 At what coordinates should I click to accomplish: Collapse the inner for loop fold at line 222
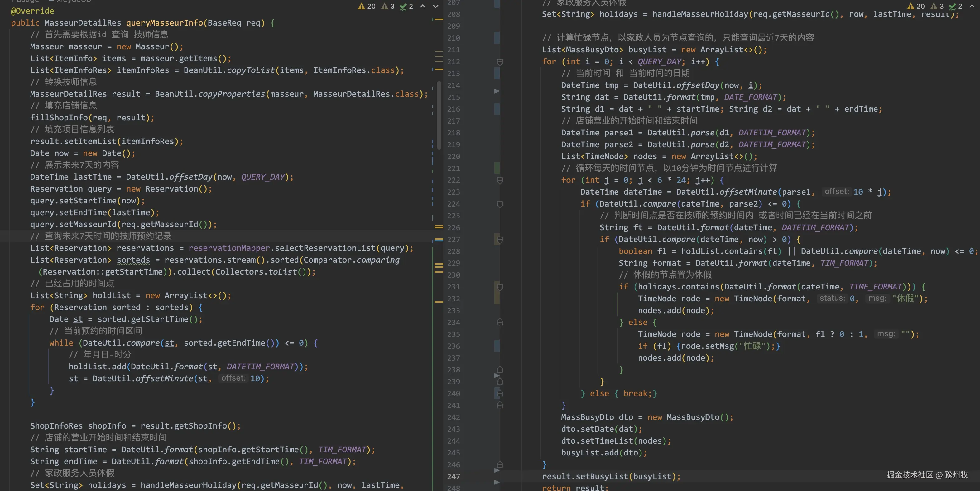pos(500,180)
